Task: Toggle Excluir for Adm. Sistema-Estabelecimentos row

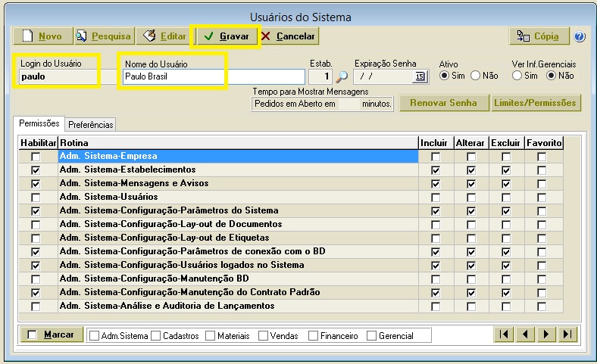Action: [506, 170]
